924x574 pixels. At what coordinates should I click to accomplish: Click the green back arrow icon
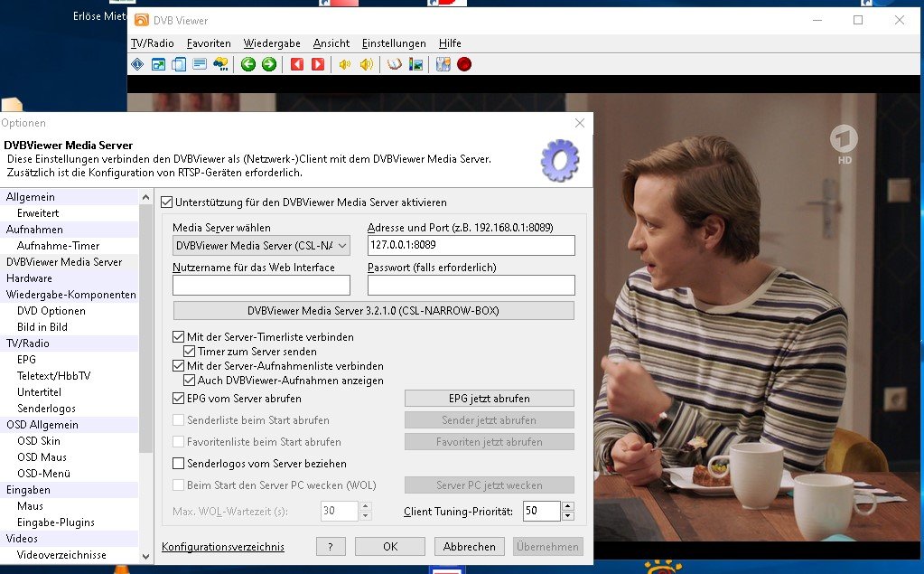tap(248, 64)
